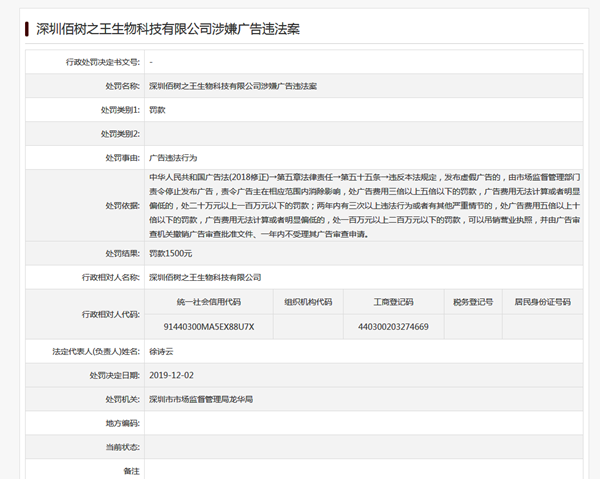This screenshot has width=600, height=479.
Task: Click the 处罚类别1 label
Action: click(x=120, y=110)
